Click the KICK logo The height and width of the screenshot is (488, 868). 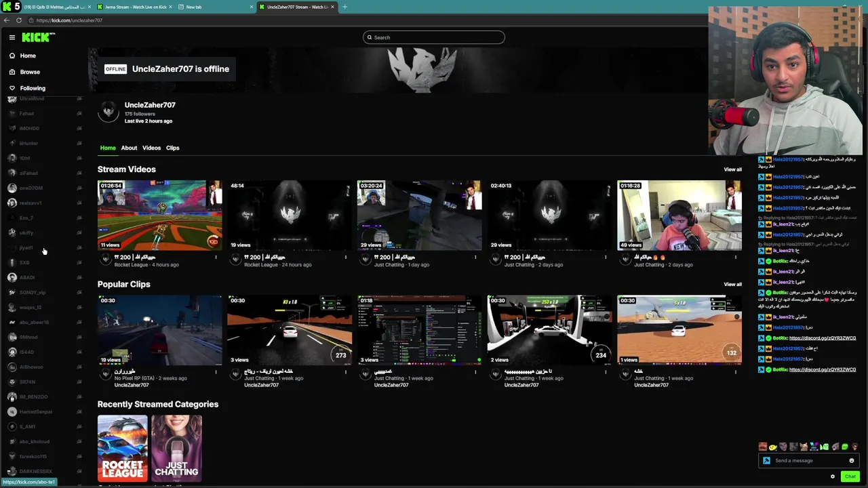click(x=37, y=38)
